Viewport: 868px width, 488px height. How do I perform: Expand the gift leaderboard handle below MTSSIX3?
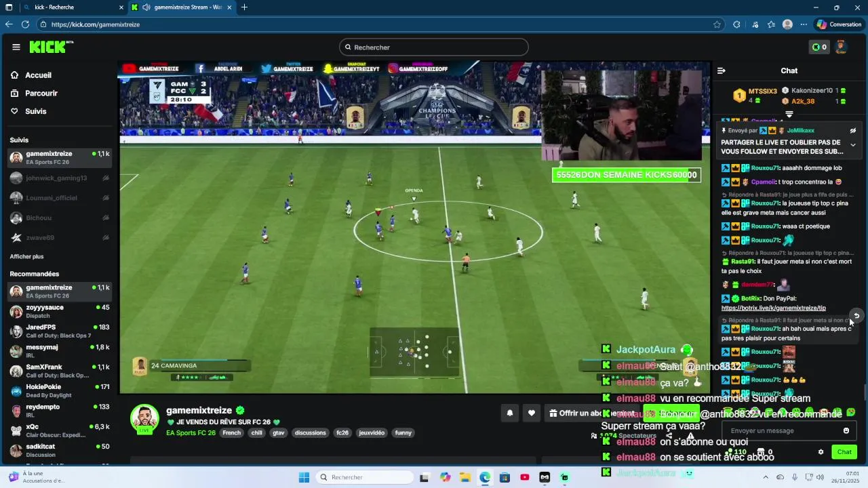point(789,114)
